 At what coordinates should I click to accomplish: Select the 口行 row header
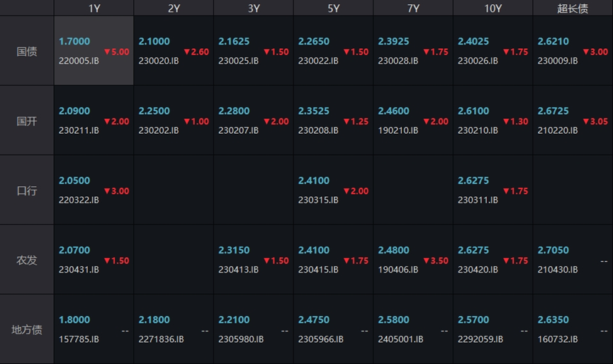(x=27, y=190)
